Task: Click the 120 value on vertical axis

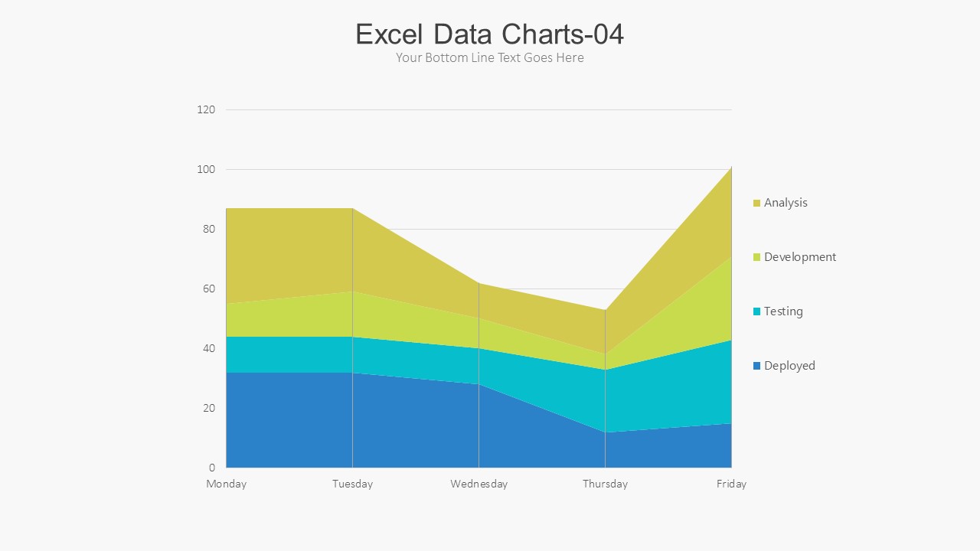Action: coord(206,110)
